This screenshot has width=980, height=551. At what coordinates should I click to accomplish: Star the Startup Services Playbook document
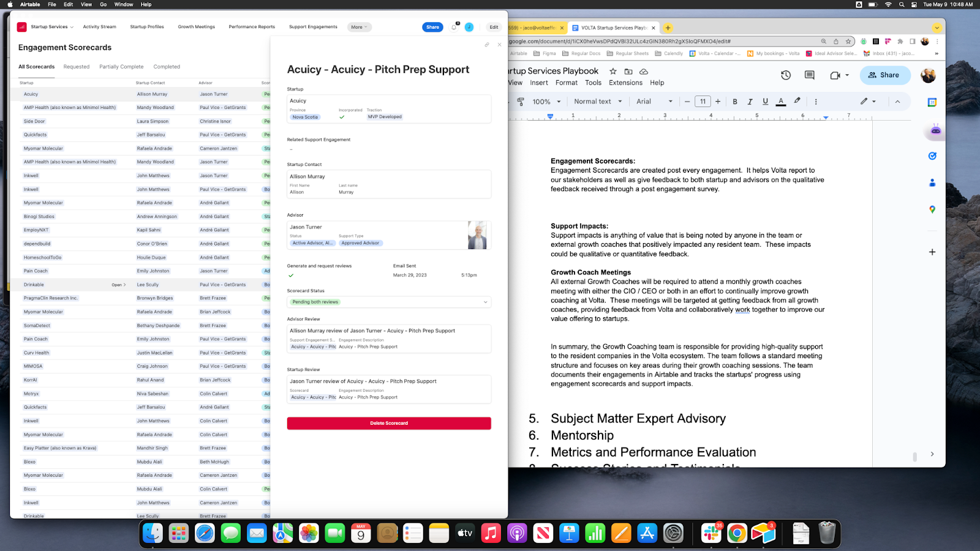tap(612, 72)
